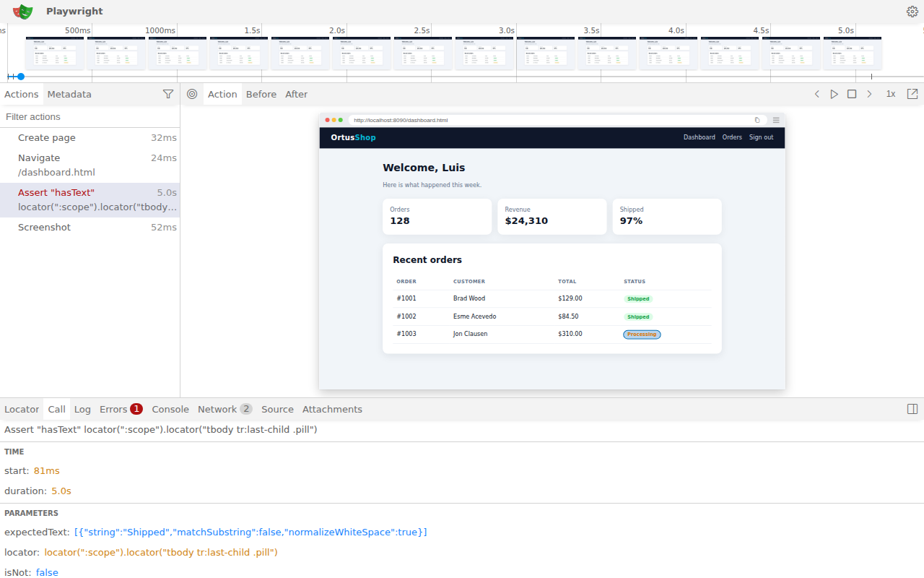
Task: Click the timeline slider handle
Action: click(x=21, y=77)
